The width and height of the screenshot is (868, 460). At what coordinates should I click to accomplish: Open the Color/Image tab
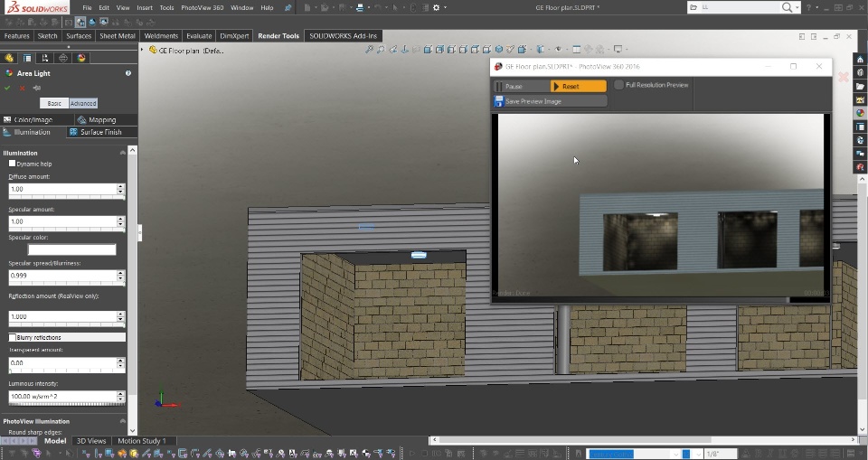tap(37, 119)
